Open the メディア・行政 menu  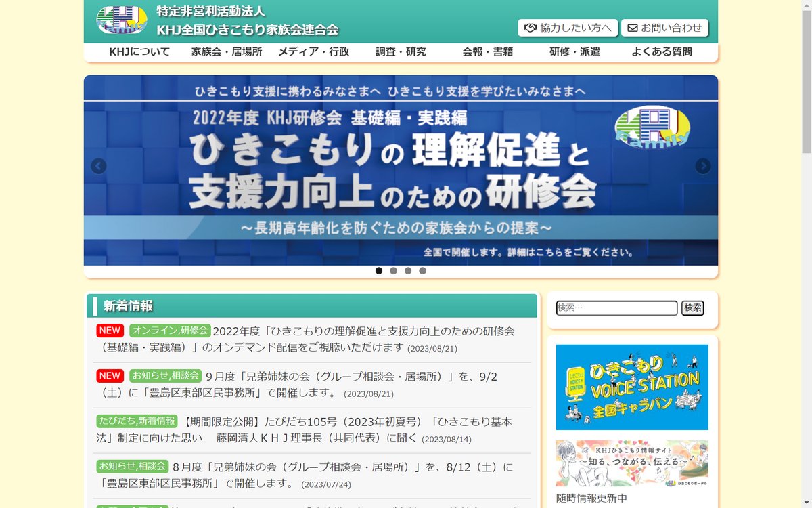click(313, 51)
